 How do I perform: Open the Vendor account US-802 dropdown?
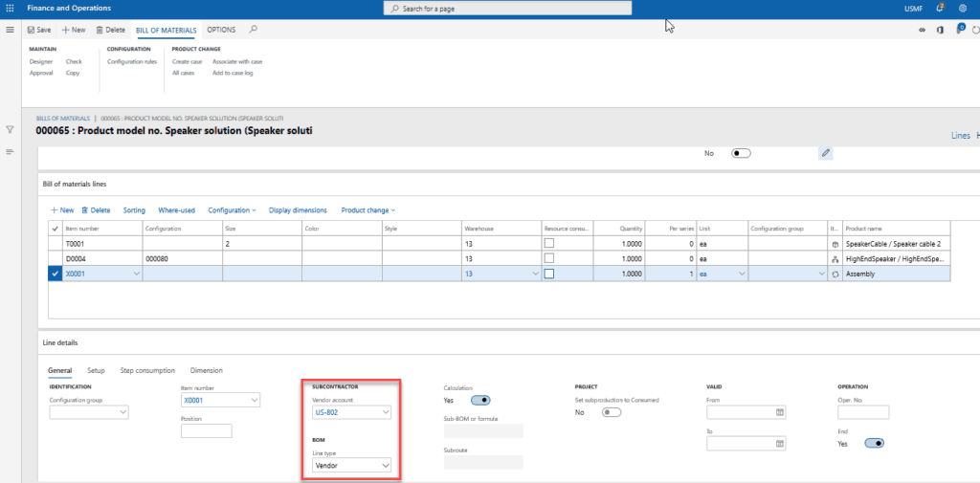pos(386,412)
